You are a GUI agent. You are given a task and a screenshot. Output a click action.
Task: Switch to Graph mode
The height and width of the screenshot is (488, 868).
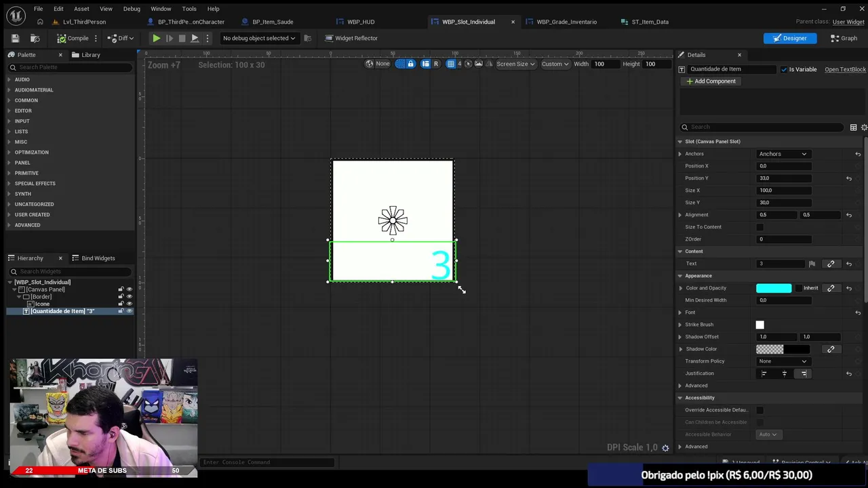tap(844, 38)
